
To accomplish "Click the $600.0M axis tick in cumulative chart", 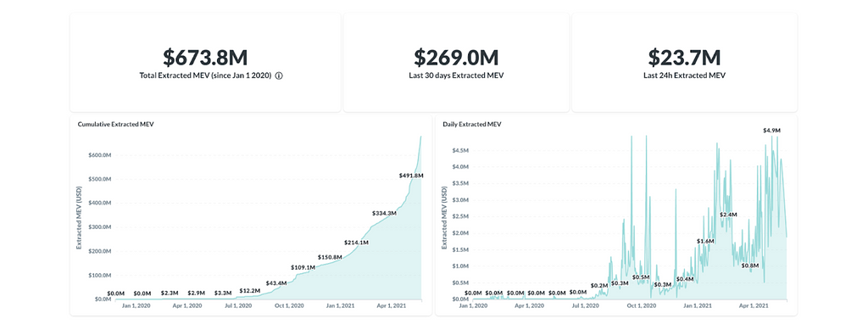I will click(x=100, y=155).
